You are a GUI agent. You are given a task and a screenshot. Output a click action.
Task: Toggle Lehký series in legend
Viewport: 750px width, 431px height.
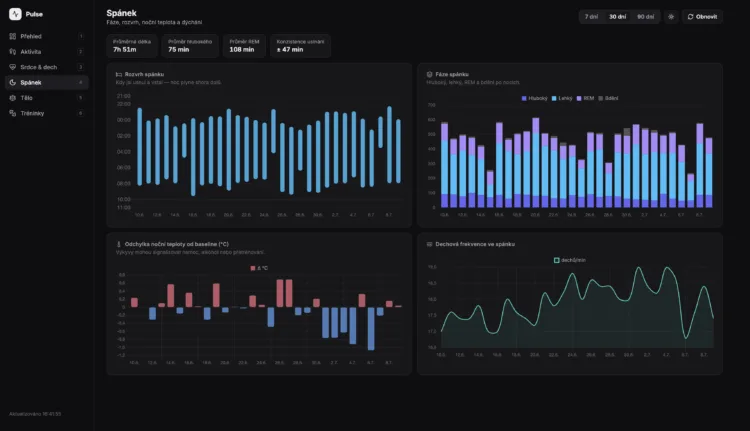click(562, 99)
